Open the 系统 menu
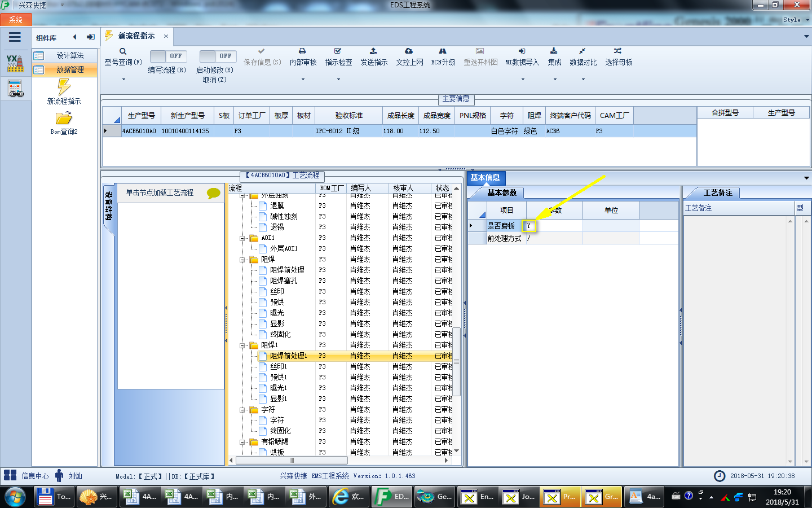The height and width of the screenshot is (508, 812). click(16, 20)
